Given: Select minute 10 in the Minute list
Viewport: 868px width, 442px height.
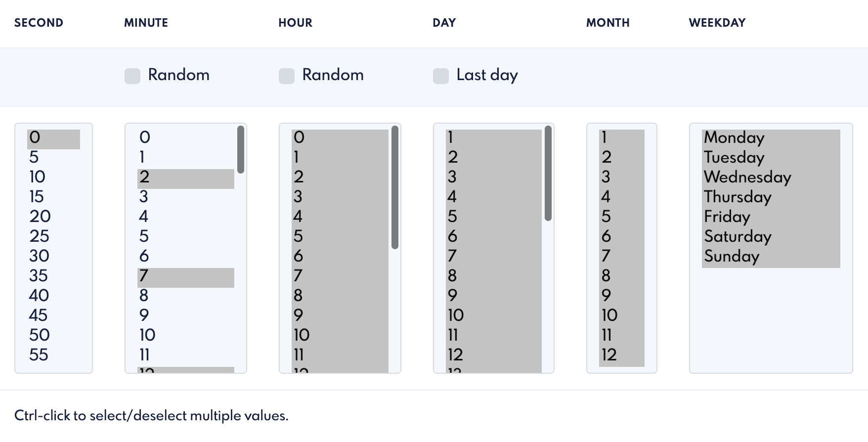Looking at the screenshot, I should click(x=147, y=335).
